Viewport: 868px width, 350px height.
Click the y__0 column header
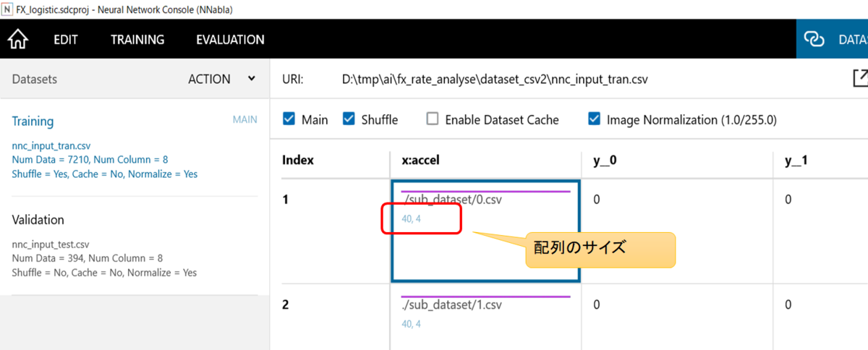coord(605,161)
